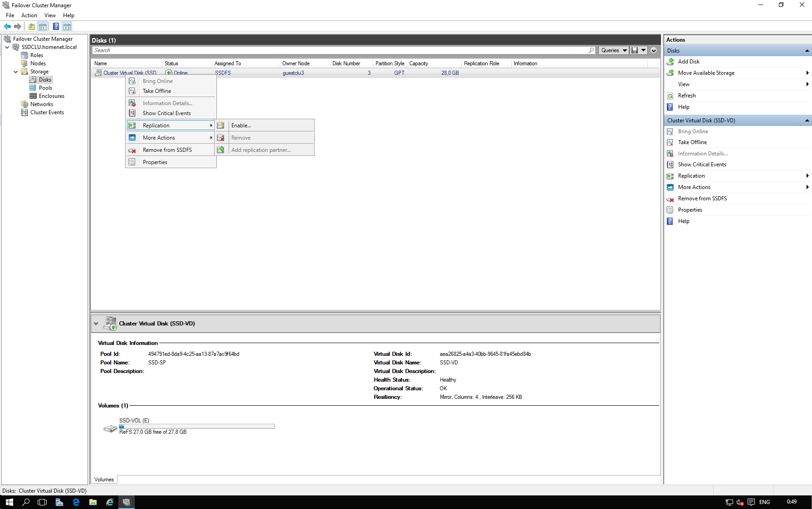Collapse the Cluster Virtual Disk (SSD-VD) actions section
This screenshot has height=509, width=812.
click(807, 121)
